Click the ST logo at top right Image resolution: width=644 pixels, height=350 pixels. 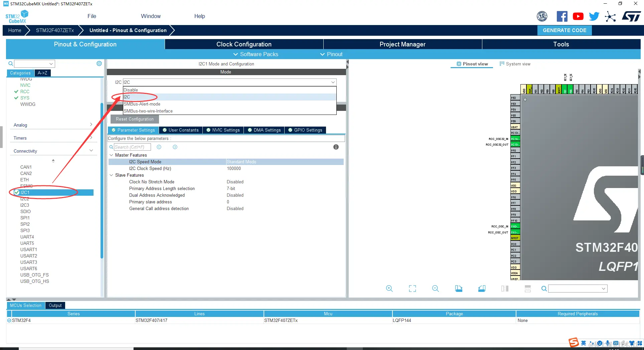(631, 16)
